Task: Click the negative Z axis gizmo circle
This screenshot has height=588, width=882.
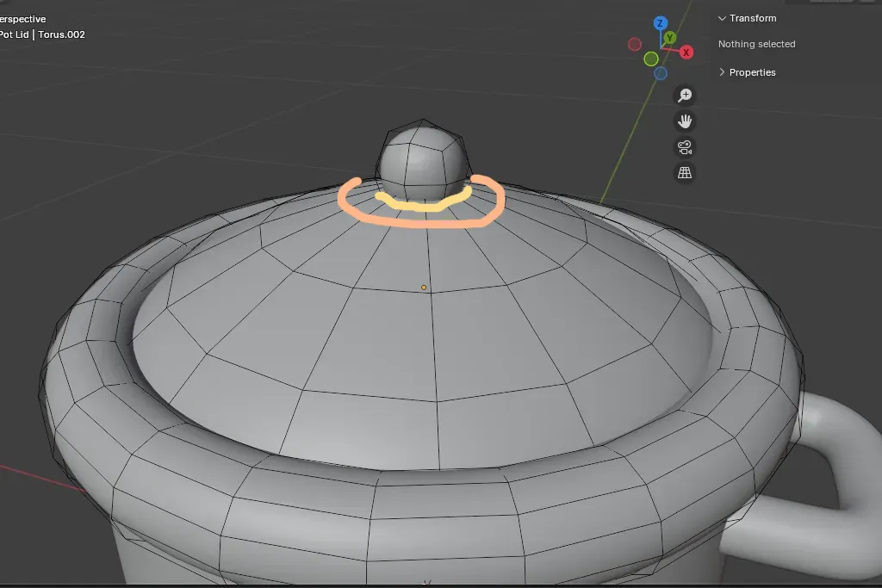Action: point(661,73)
